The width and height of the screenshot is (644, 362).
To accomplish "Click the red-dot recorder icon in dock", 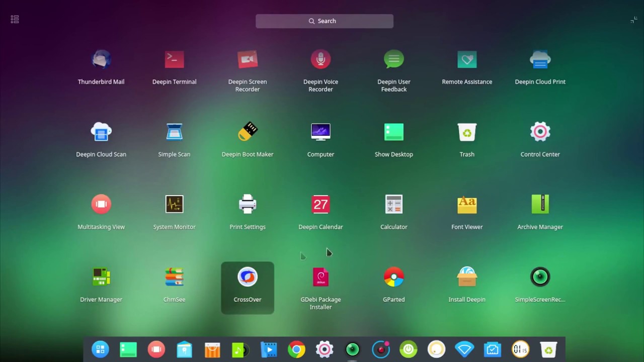I will pos(380,349).
